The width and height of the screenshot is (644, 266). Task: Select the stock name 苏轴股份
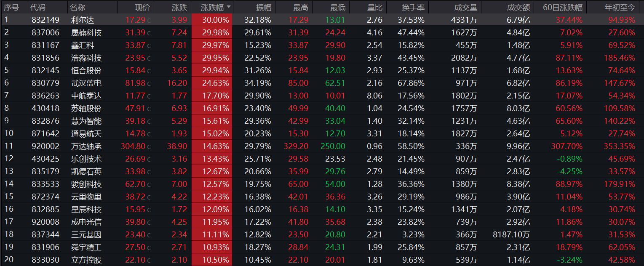pos(86,108)
